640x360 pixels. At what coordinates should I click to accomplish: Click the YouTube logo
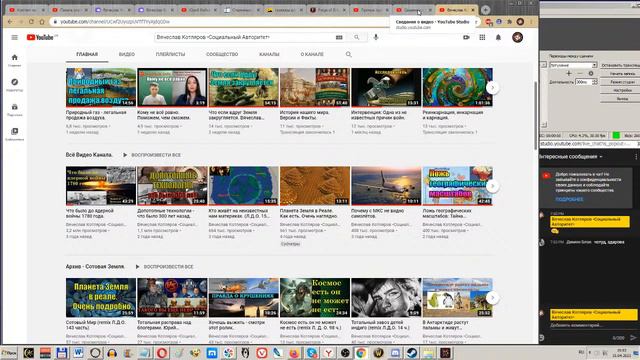pos(40,38)
